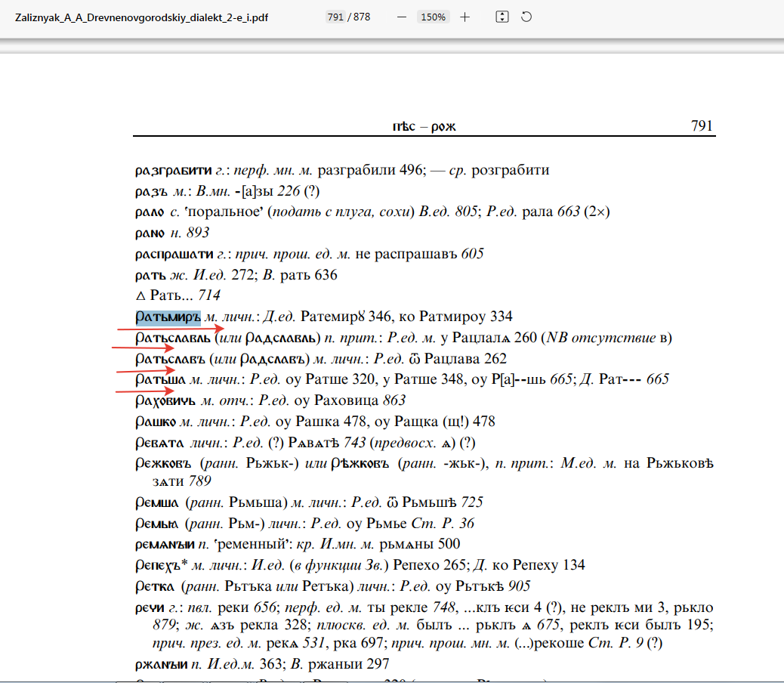Click the text рала 663 (2×)
Viewport: 784px width, 683px height.
click(x=566, y=212)
